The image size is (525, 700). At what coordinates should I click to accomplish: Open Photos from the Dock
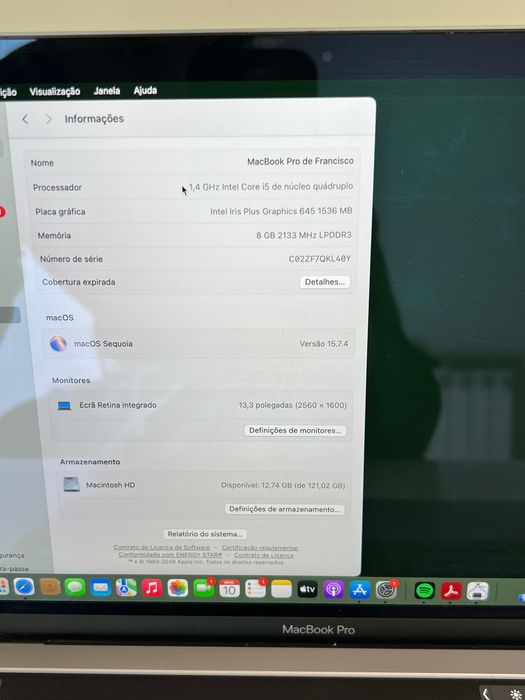(177, 588)
